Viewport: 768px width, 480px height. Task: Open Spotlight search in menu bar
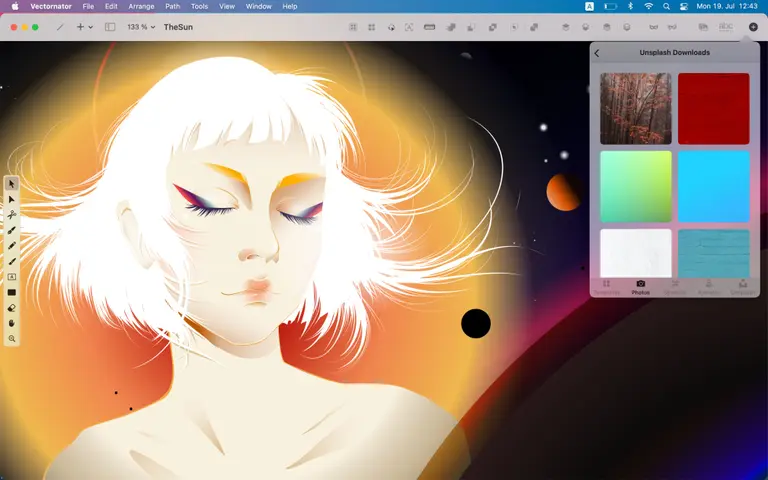point(666,6)
